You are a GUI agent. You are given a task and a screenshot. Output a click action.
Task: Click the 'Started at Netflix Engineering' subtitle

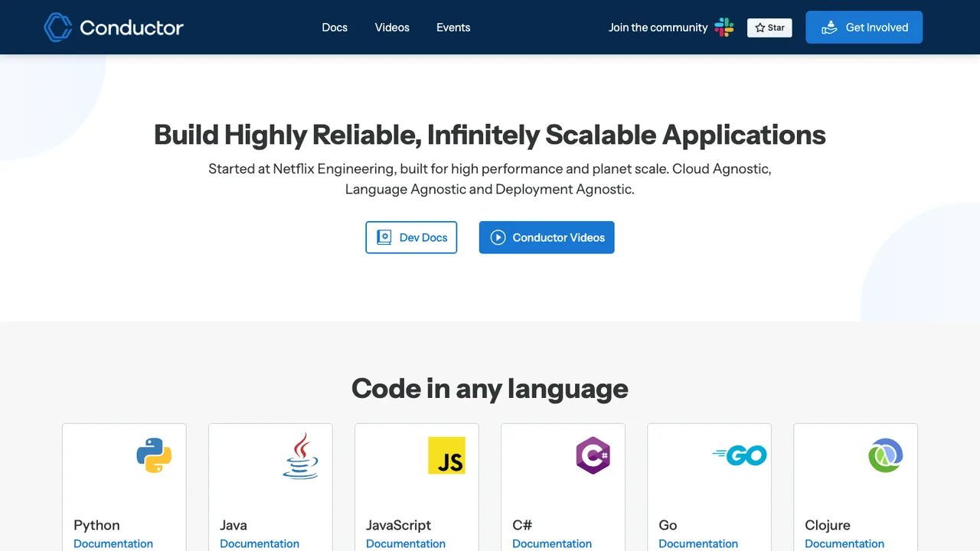[490, 178]
